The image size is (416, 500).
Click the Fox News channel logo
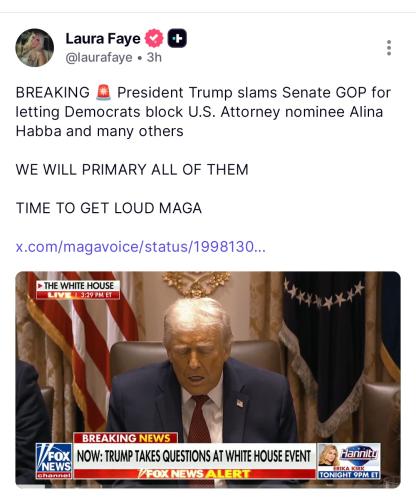point(54,461)
